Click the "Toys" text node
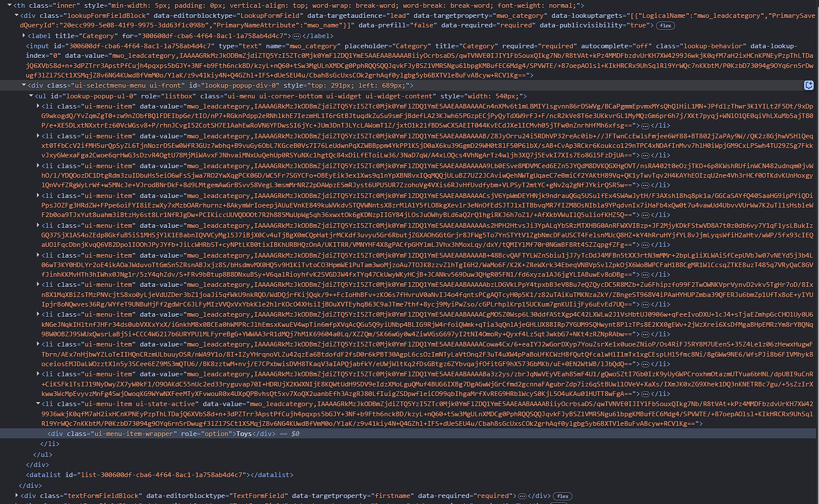The image size is (819, 504). (244, 434)
